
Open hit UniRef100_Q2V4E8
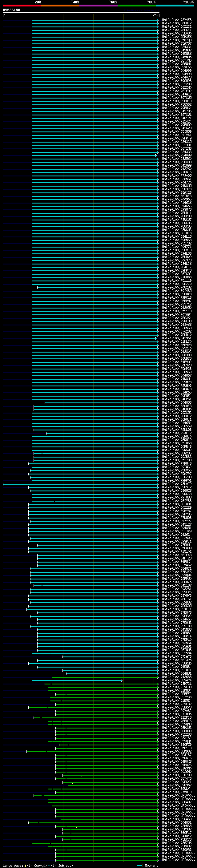[x=177, y=20]
